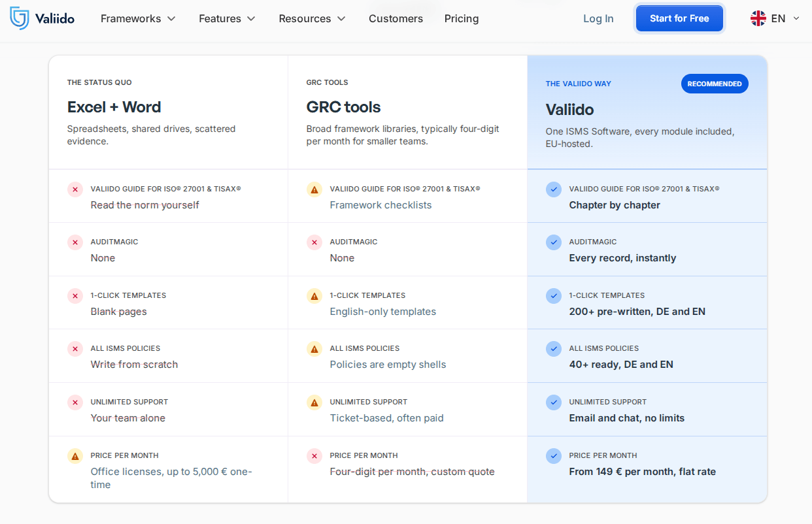This screenshot has height=524, width=812.
Task: Click the 'Excel + Word' heading
Action: tap(114, 107)
